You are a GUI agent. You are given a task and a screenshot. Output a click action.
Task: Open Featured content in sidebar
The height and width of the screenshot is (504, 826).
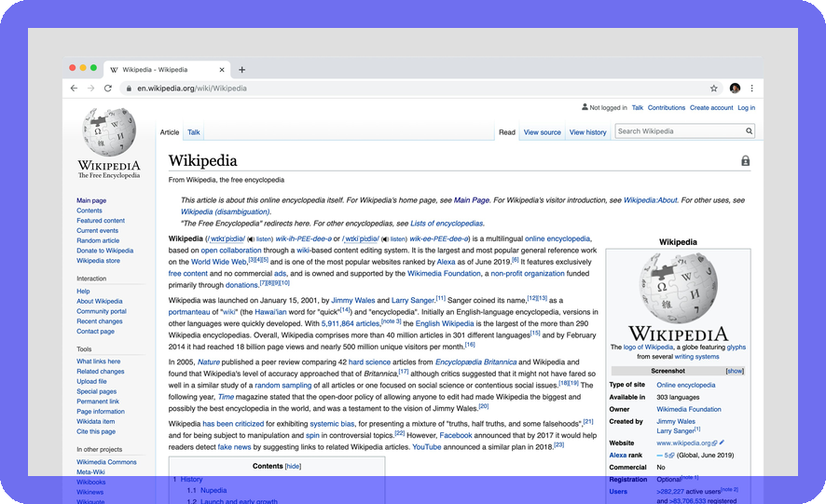[101, 221]
